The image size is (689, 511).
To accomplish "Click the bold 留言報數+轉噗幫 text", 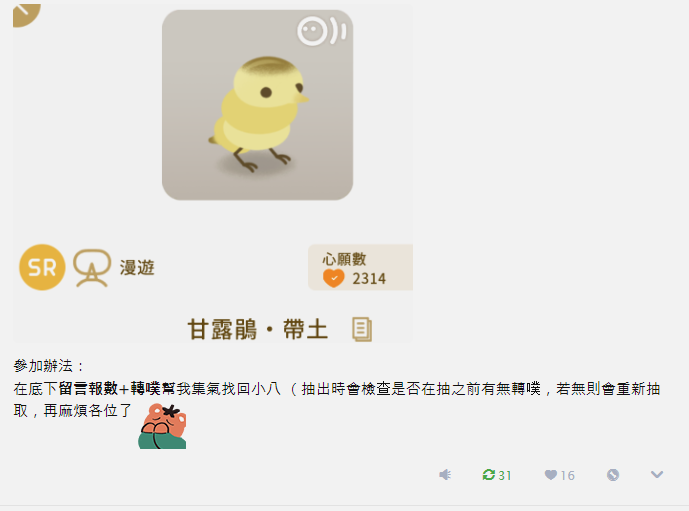I will [x=117, y=388].
